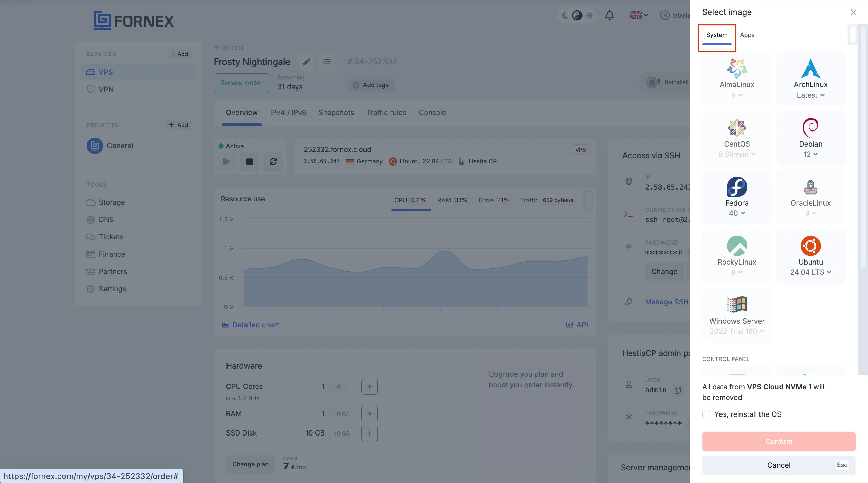
Task: Start the server with play icon
Action: [226, 161]
